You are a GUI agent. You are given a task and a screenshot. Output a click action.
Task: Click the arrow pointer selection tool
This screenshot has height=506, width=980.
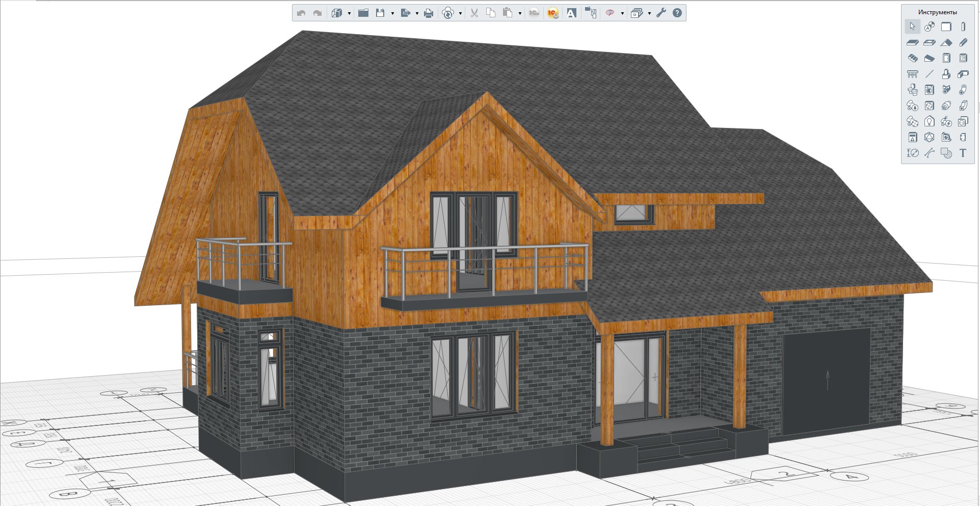(912, 26)
